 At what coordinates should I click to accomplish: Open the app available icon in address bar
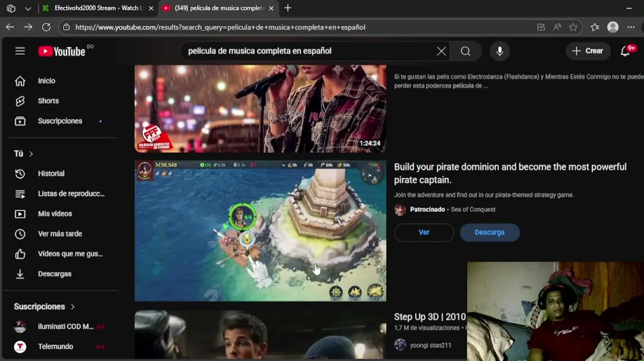[x=541, y=27]
